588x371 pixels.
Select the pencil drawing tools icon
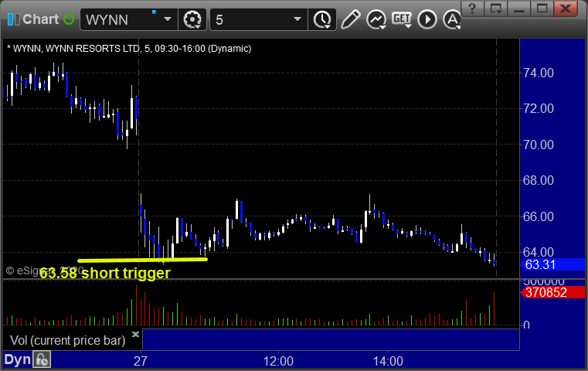click(x=351, y=19)
